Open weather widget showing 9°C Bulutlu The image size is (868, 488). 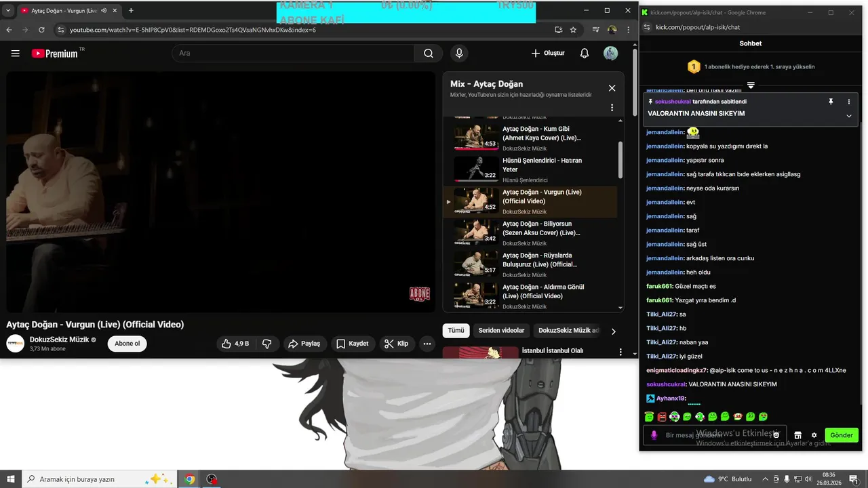[x=728, y=479]
